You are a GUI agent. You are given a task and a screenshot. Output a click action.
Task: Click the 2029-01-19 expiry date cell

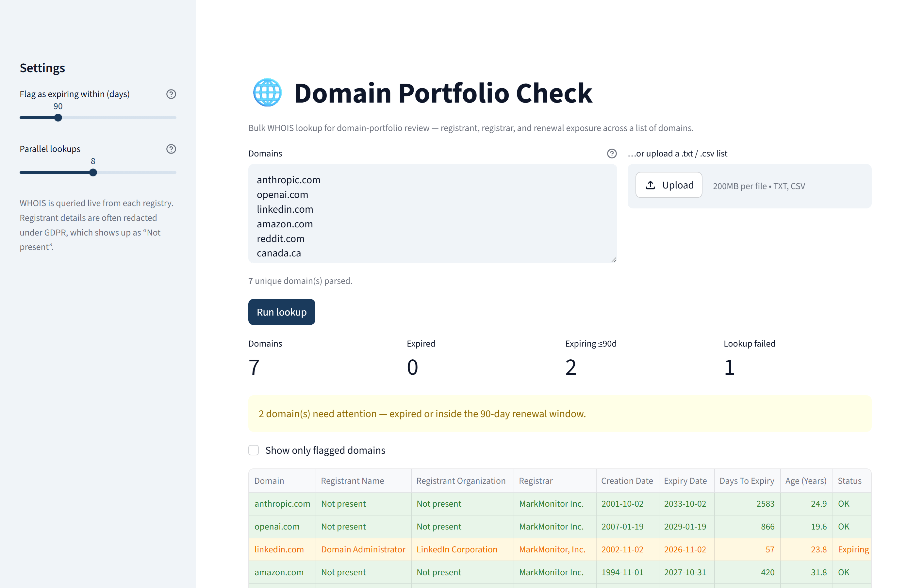[x=686, y=526]
